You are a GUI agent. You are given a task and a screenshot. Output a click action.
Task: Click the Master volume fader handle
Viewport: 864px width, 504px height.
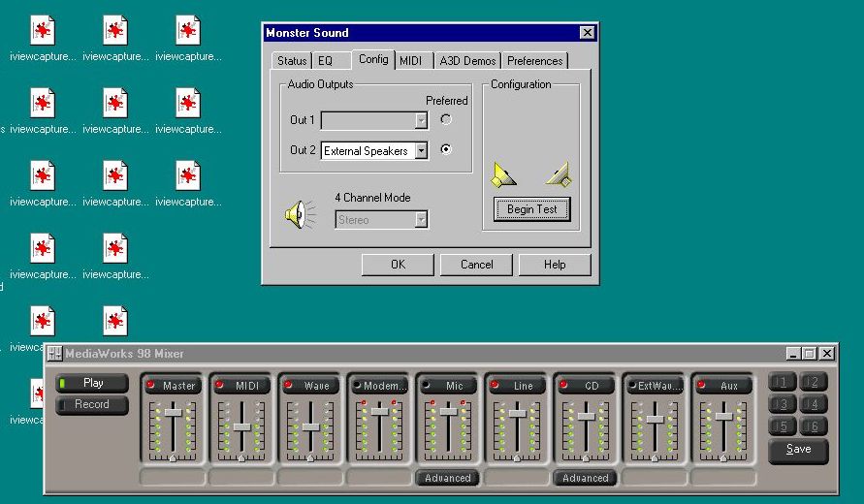[173, 413]
